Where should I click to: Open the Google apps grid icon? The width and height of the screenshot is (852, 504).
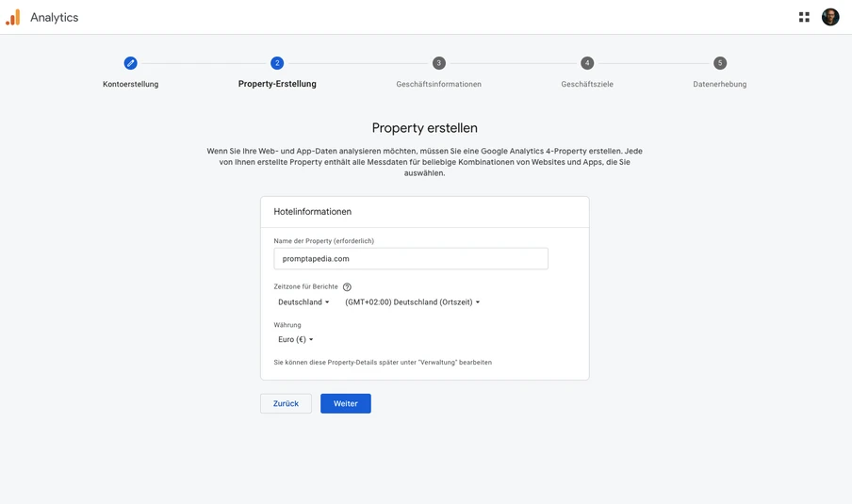click(x=804, y=17)
